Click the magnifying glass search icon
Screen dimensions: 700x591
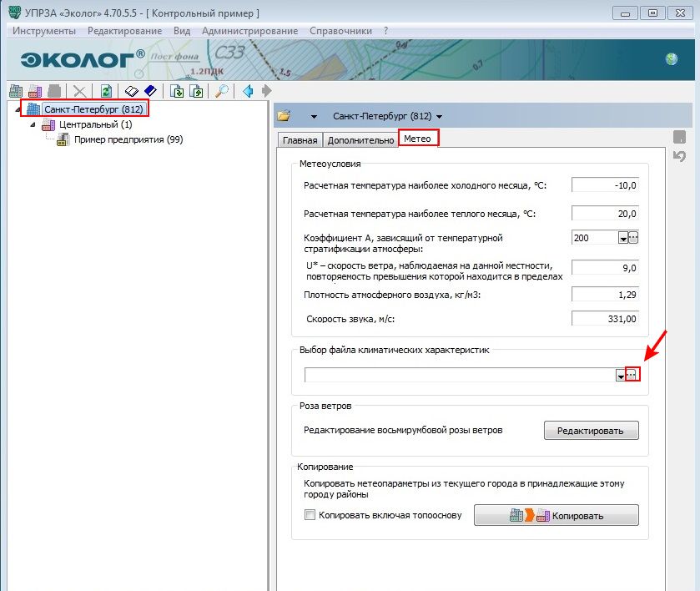222,91
